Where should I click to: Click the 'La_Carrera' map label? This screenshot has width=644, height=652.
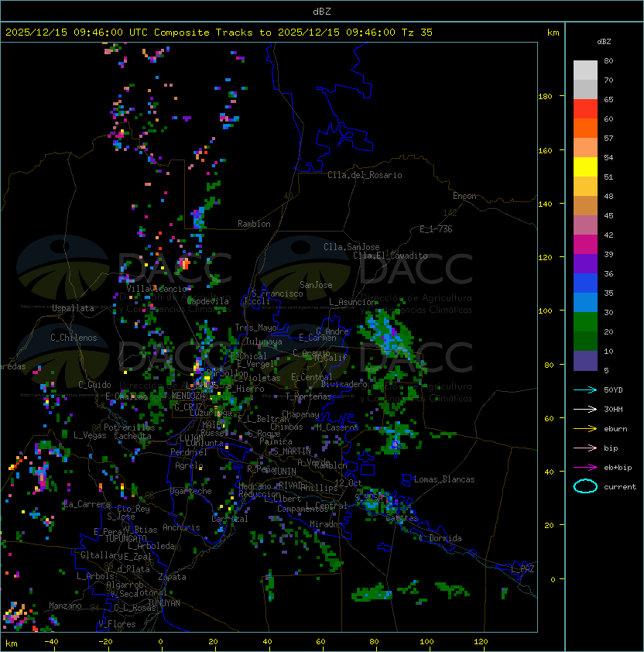[x=87, y=504]
